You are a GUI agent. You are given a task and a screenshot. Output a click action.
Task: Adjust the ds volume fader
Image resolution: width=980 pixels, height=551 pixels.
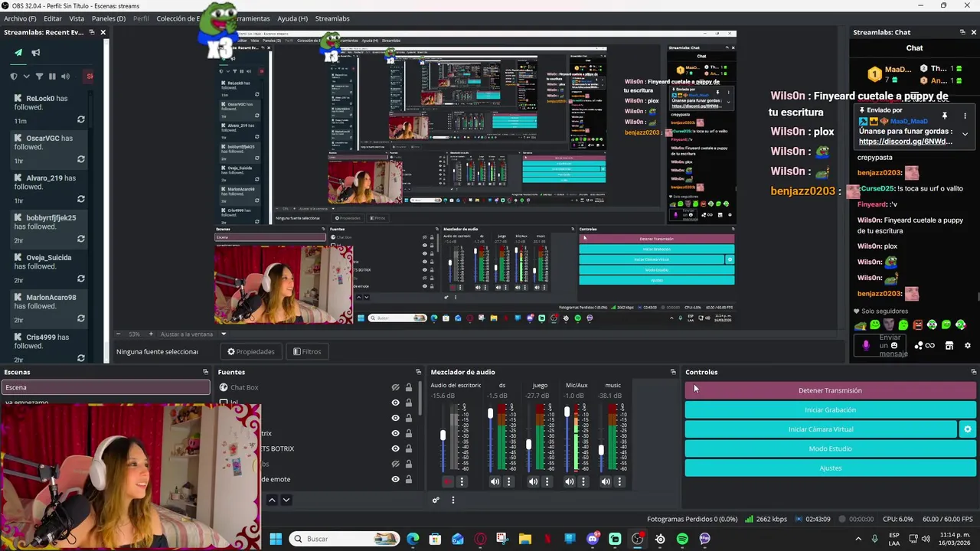tap(491, 413)
